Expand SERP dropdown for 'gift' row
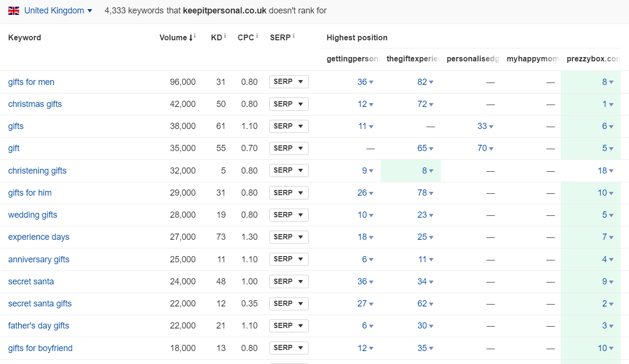Viewport: 629px width, 364px height. [x=289, y=148]
